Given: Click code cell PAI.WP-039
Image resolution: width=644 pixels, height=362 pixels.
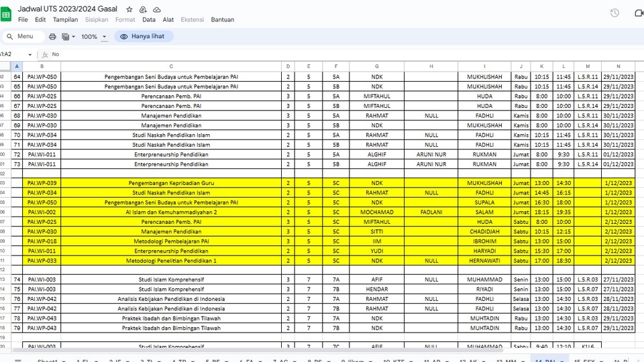Looking at the screenshot, I should coord(42,183).
